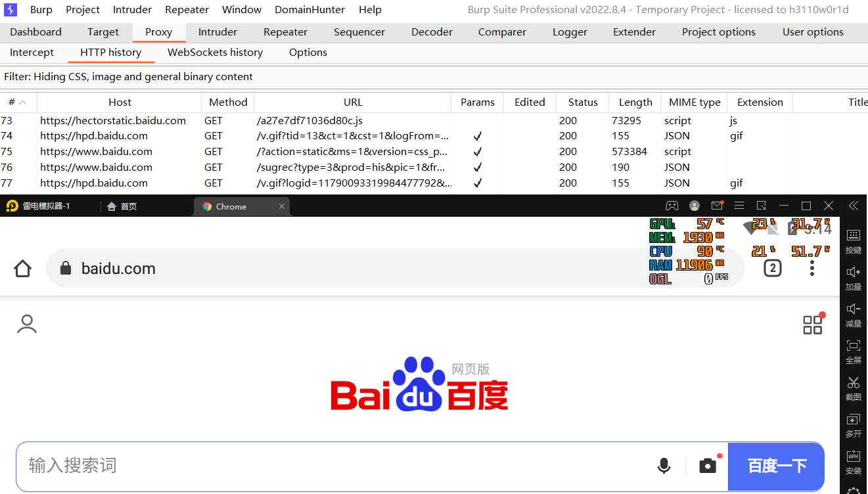The width and height of the screenshot is (868, 494).
Task: Sort by the Status column header
Action: (583, 102)
